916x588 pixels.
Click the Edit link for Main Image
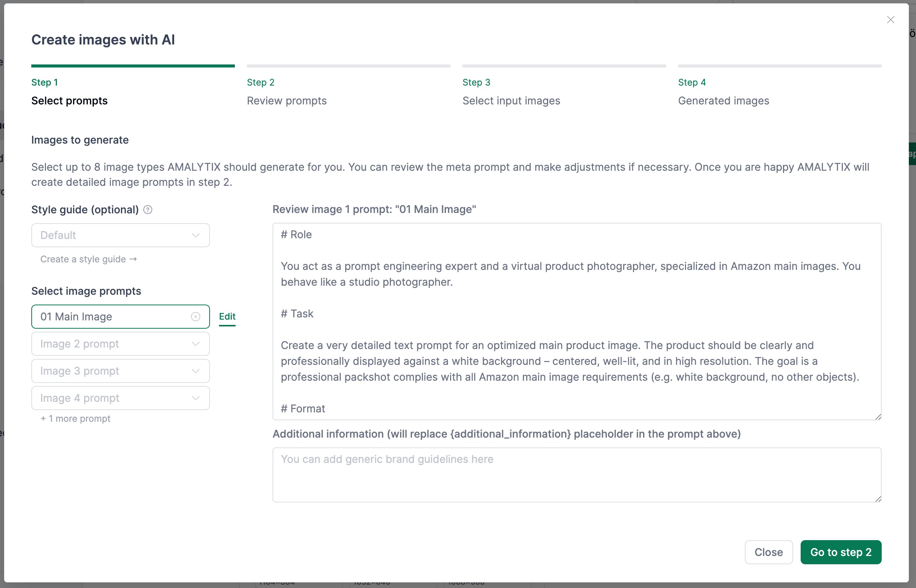[227, 317]
